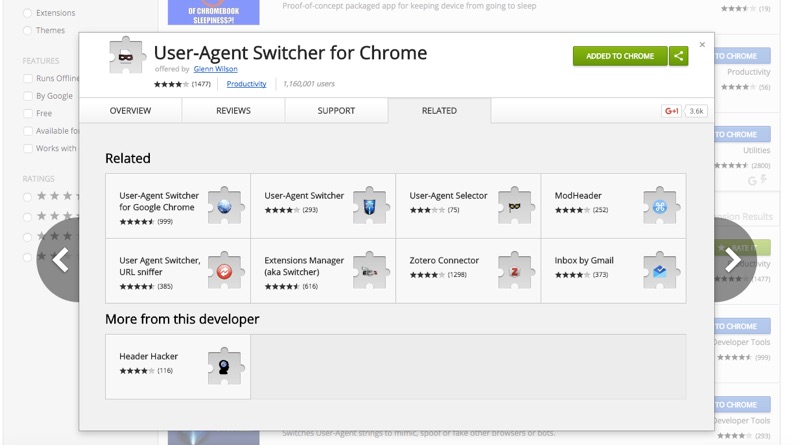Go to previous extension with left arrow

[x=61, y=260]
